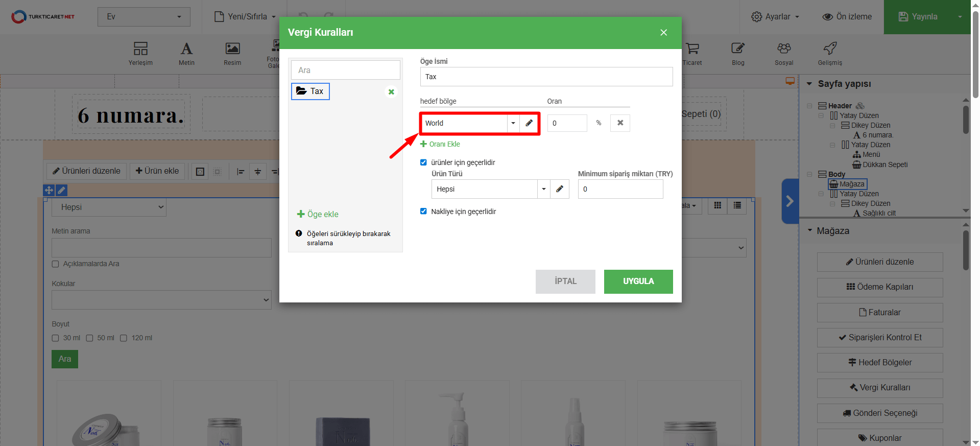The height and width of the screenshot is (446, 980).
Task: Click the Öge ismi name field
Action: (x=546, y=77)
